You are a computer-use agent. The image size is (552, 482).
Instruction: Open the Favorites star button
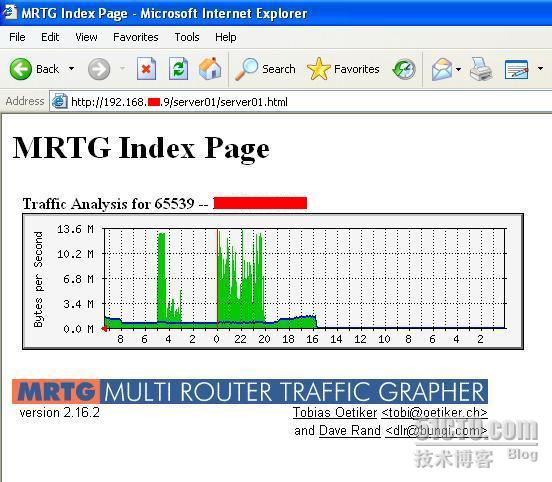point(343,69)
